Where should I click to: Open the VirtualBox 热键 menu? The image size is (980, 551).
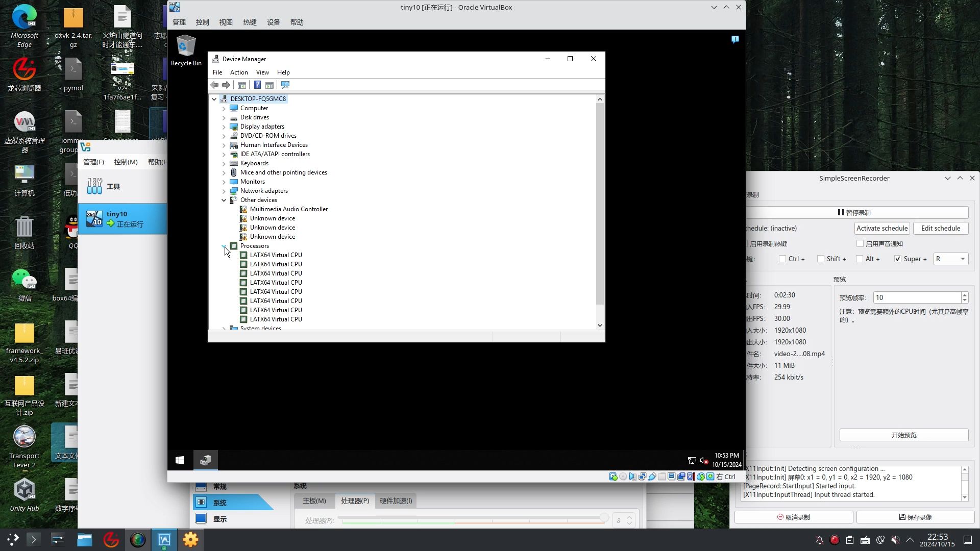click(x=250, y=22)
